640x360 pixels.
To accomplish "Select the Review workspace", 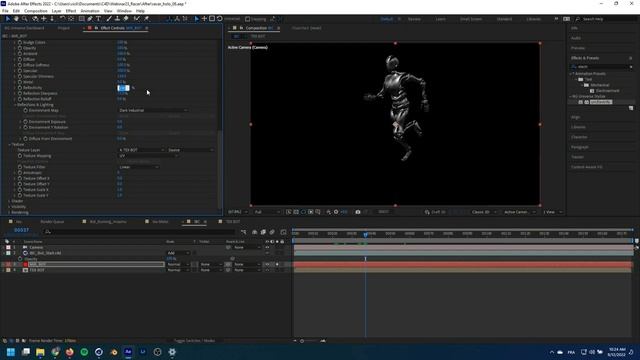I will (x=414, y=19).
